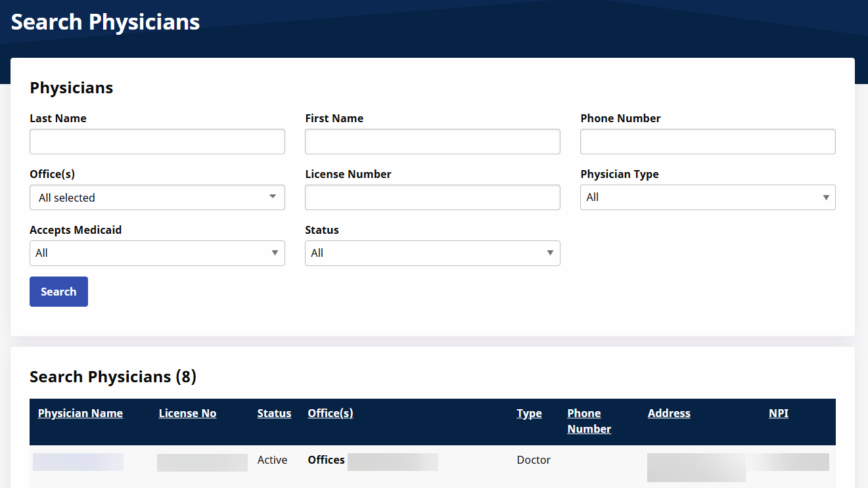
Task: Expand the Physician Type dropdown
Action: click(708, 198)
